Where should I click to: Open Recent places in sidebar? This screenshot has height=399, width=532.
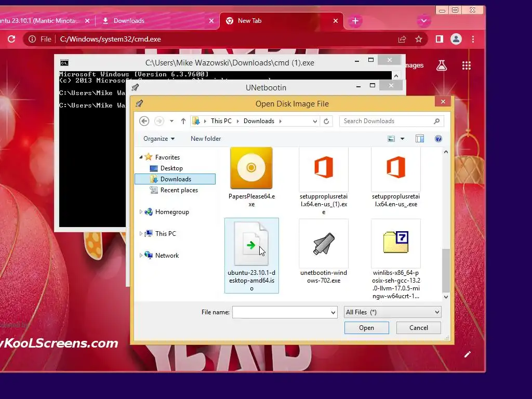pyautogui.click(x=179, y=190)
